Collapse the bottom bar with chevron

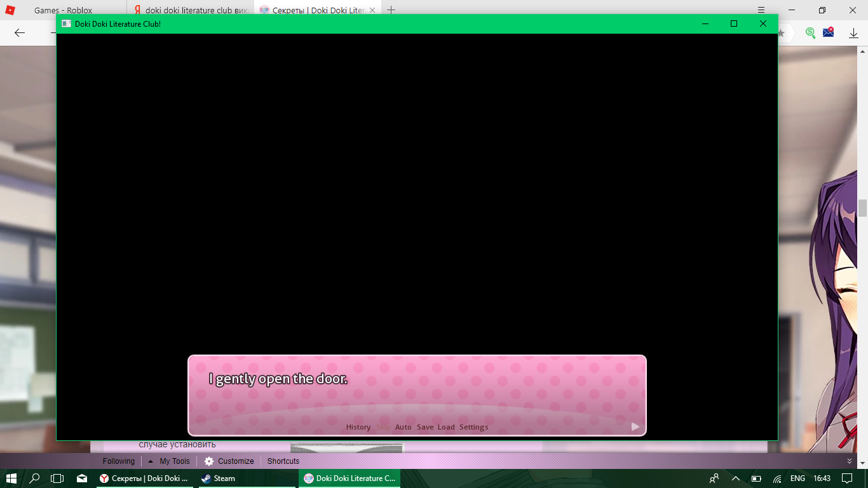[x=850, y=461]
